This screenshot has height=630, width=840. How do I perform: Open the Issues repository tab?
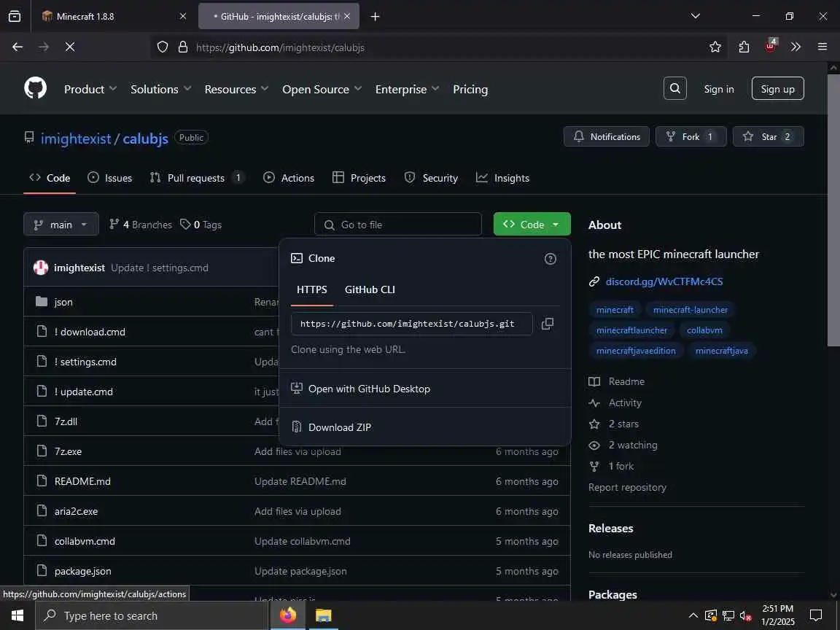pos(110,178)
